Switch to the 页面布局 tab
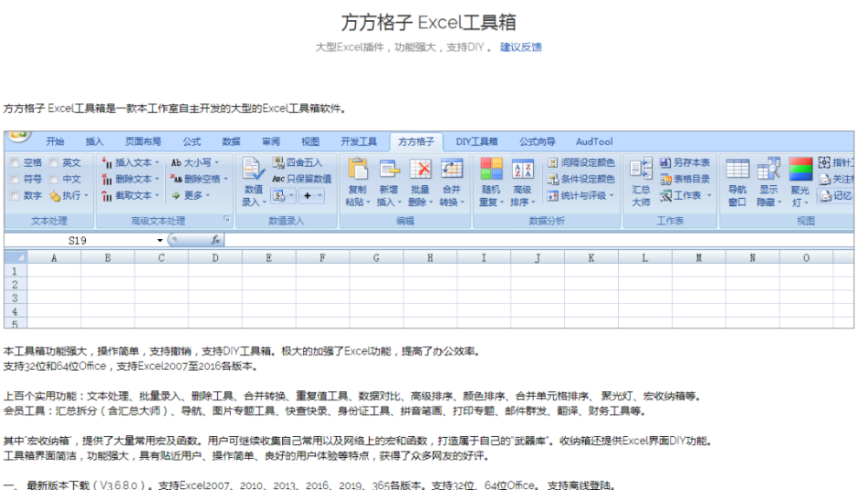This screenshot has height=490, width=868. pos(143,142)
